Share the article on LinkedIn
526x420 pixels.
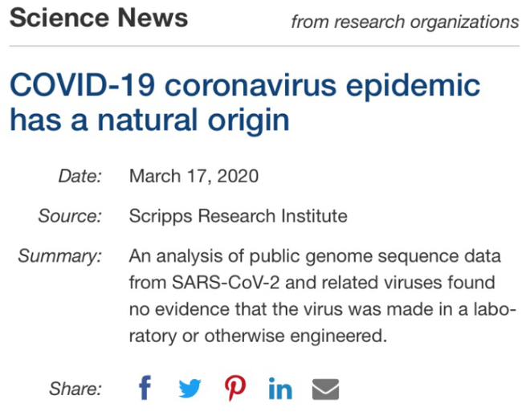[280, 389]
